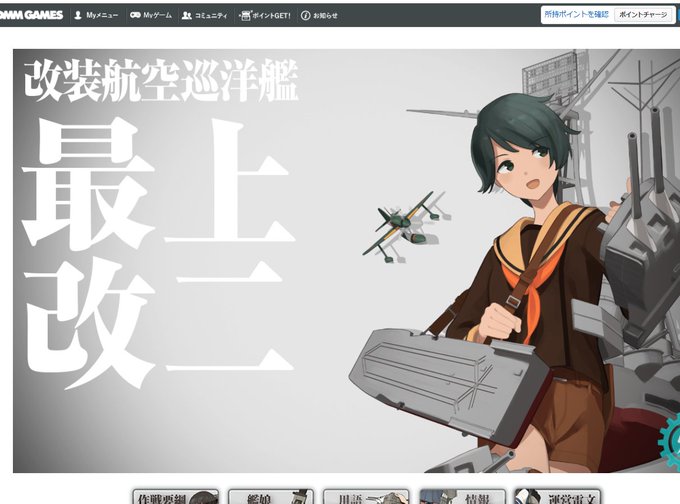680x504 pixels.
Task: Go to コミュニティ in the top bar
Action: point(204,16)
